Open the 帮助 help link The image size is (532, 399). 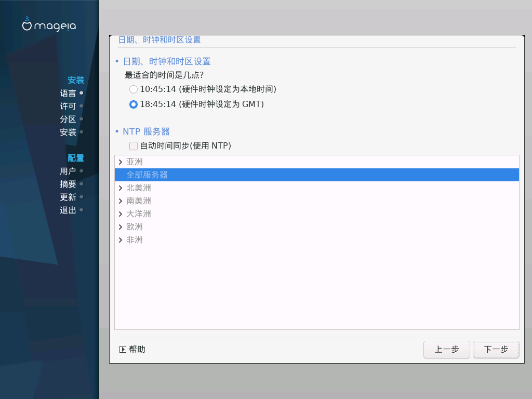click(137, 350)
